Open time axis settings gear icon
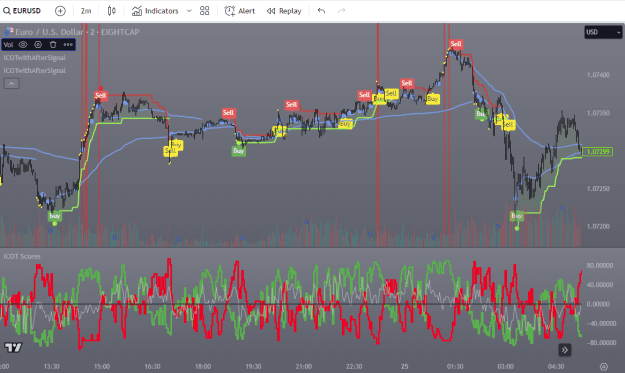This screenshot has height=373, width=625. 604,367
